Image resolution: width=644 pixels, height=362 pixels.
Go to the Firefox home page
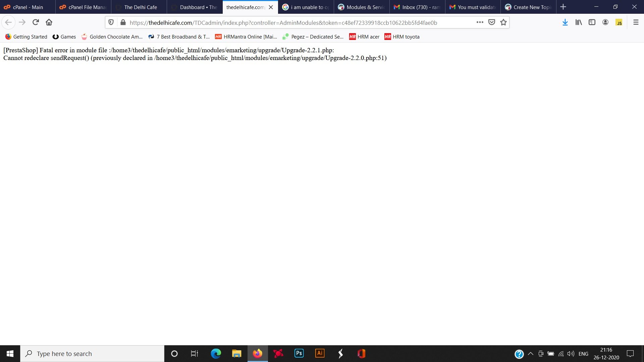(49, 22)
